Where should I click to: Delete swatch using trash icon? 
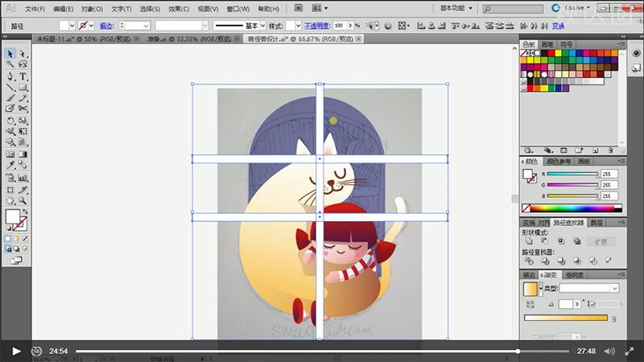click(610, 150)
